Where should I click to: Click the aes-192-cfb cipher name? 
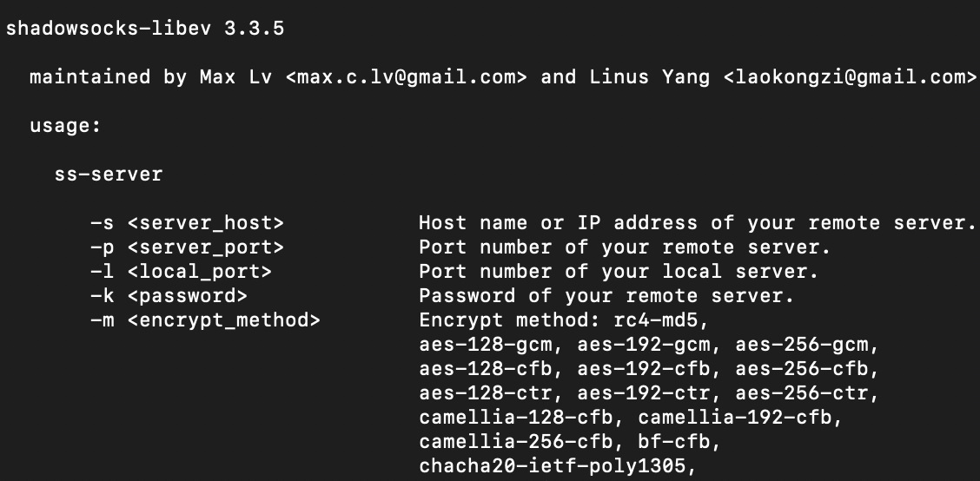coord(644,369)
